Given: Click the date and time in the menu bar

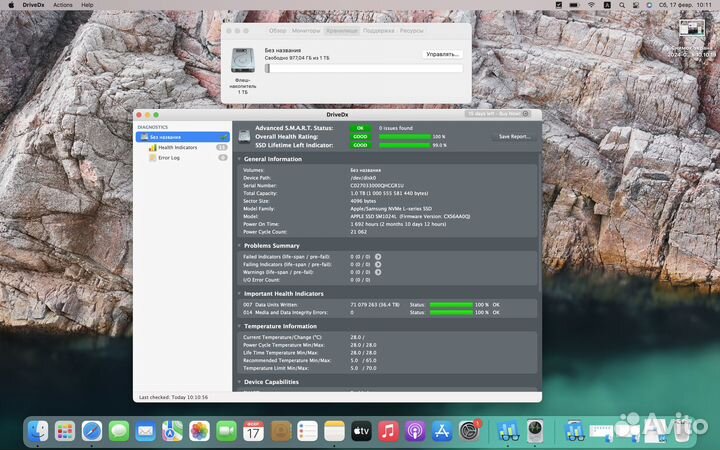Looking at the screenshot, I should click(x=685, y=5).
